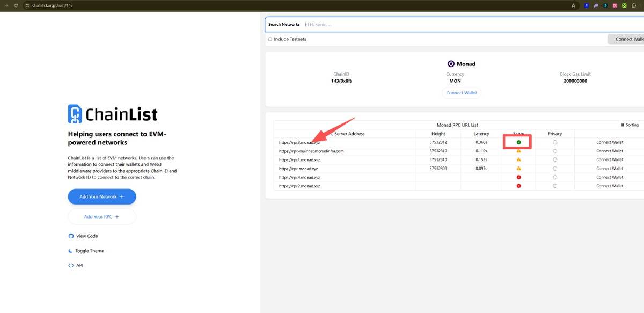Connect Wallet for rpc4.monad.xyz
The width and height of the screenshot is (644, 313).
tap(610, 177)
